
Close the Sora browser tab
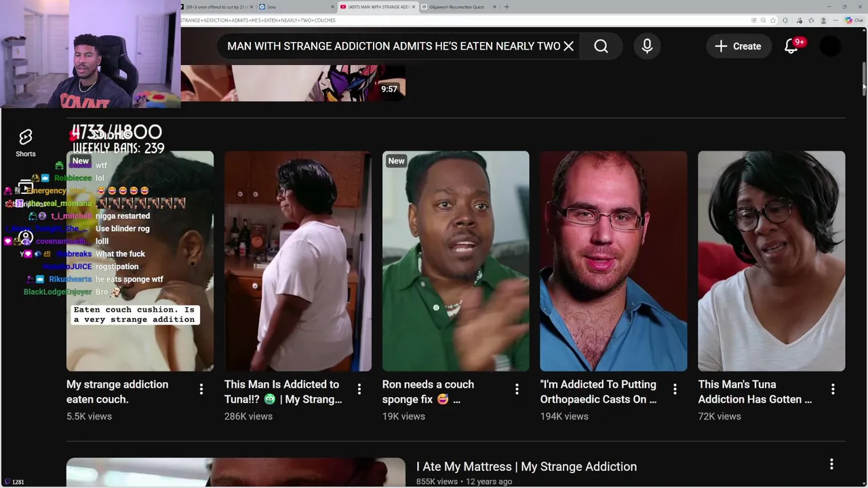pyautogui.click(x=333, y=7)
